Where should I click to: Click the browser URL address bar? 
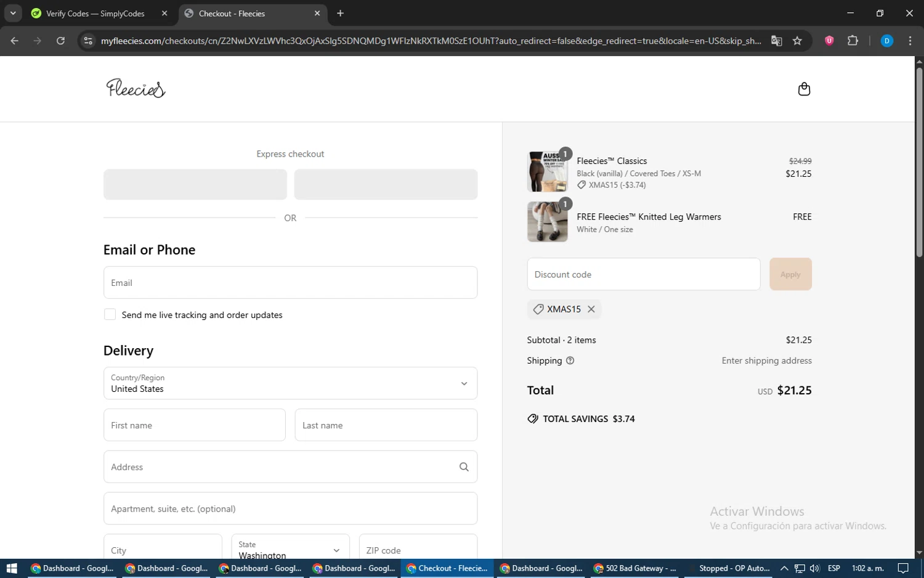[431, 41]
